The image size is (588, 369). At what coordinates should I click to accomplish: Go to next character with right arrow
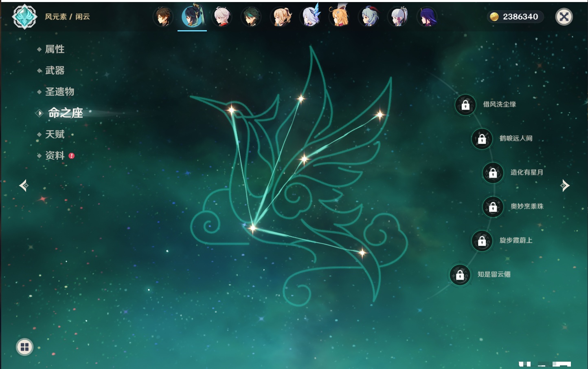(x=565, y=186)
